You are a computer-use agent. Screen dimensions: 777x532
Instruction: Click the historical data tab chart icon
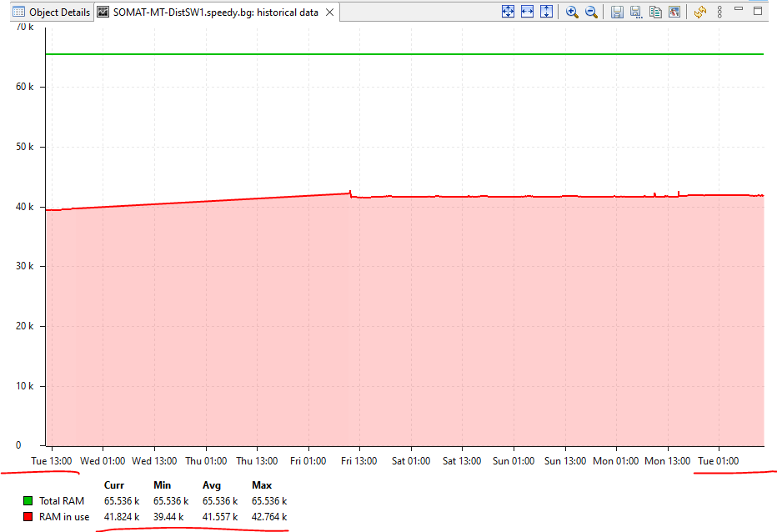tap(103, 12)
